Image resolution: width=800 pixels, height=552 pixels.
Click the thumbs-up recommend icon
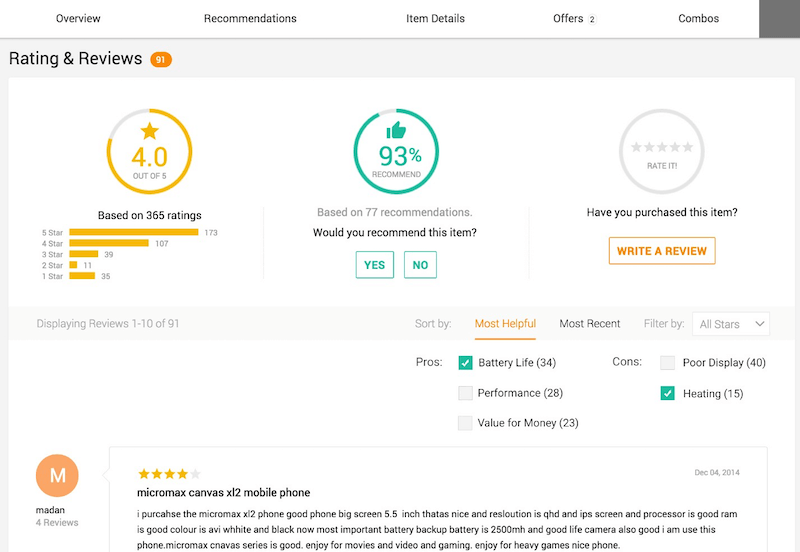point(396,130)
